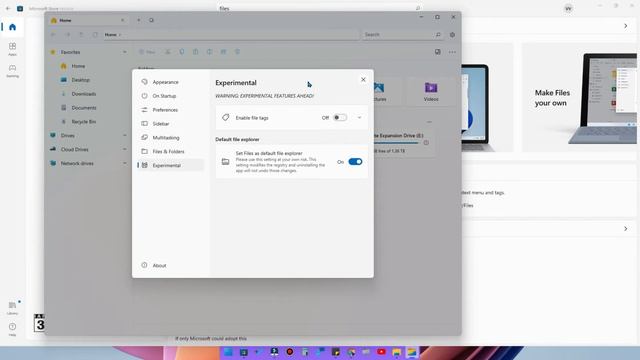640x360 pixels.
Task: Add a new tab in Files window
Action: 138,20
